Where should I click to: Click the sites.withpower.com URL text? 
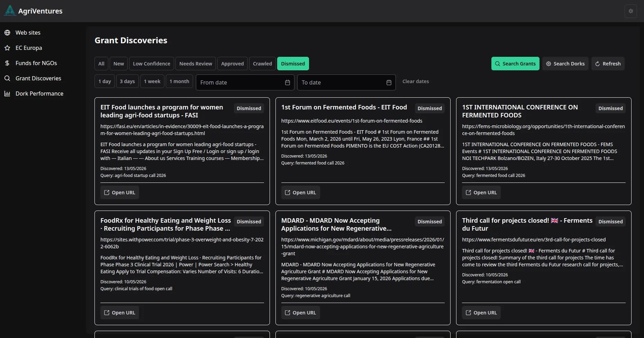pos(182,243)
